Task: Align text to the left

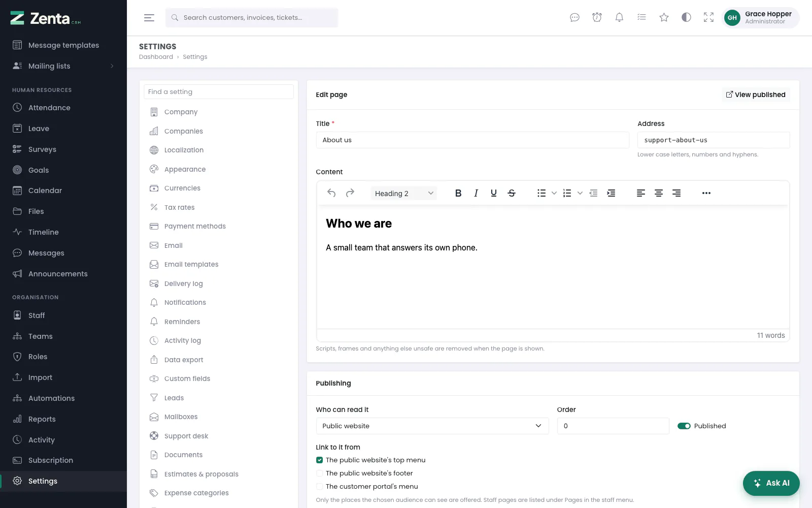Action: pyautogui.click(x=641, y=193)
